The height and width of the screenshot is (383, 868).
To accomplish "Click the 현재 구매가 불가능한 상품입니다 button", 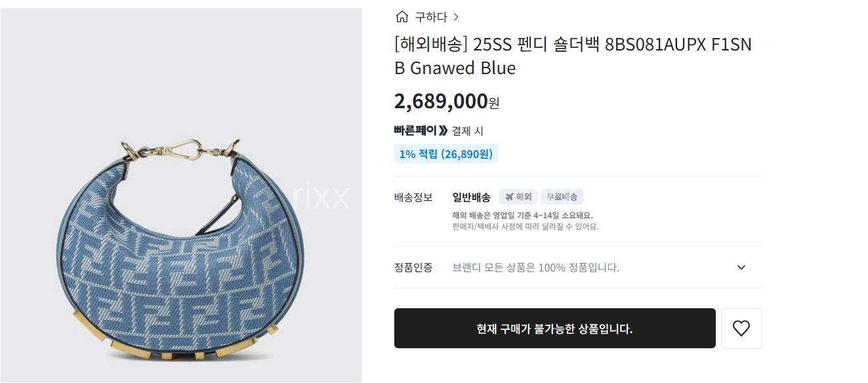I will 555,329.
